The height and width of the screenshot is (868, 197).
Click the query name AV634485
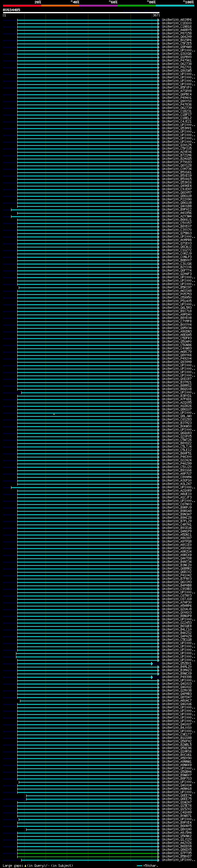[11, 10]
